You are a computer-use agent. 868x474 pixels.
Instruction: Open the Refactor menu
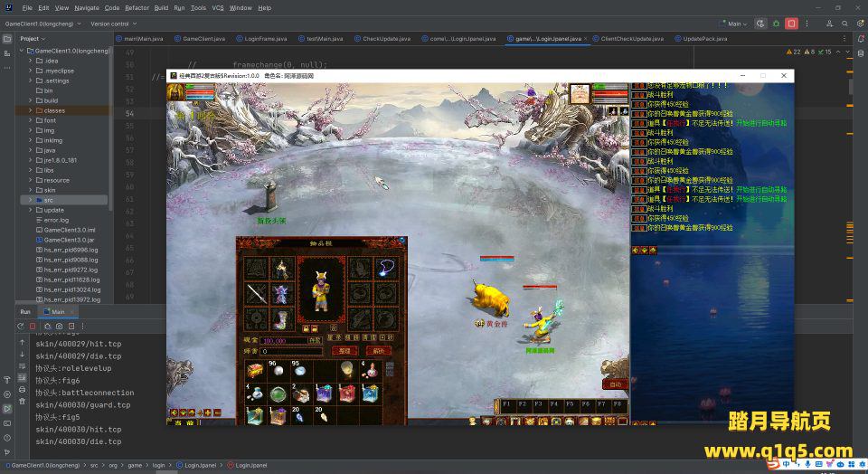[x=137, y=7]
